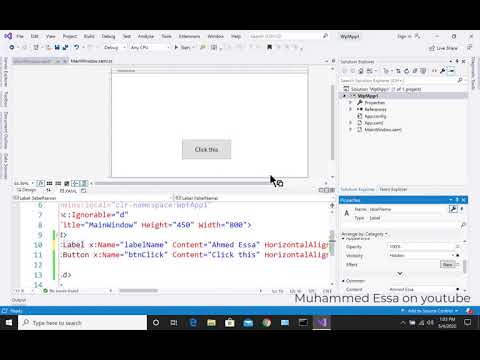Open the Extensions menu
This screenshot has height=360, width=480.
pos(189,36)
